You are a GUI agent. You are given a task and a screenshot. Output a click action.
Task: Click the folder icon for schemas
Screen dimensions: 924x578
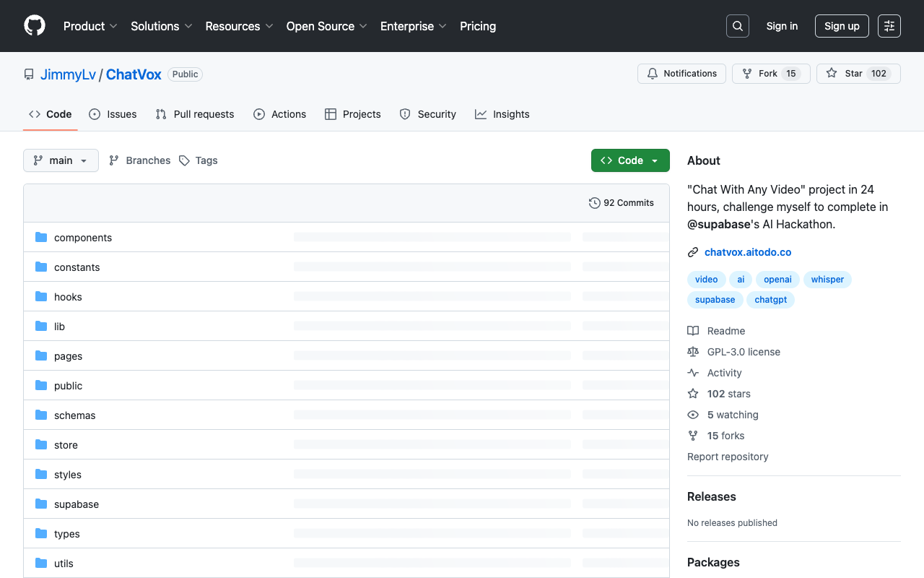[41, 415]
